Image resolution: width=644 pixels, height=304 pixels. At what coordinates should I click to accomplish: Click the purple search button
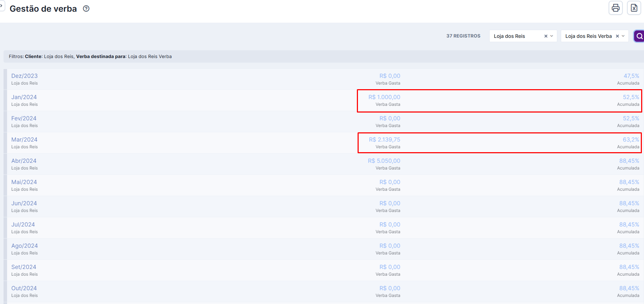coord(639,36)
